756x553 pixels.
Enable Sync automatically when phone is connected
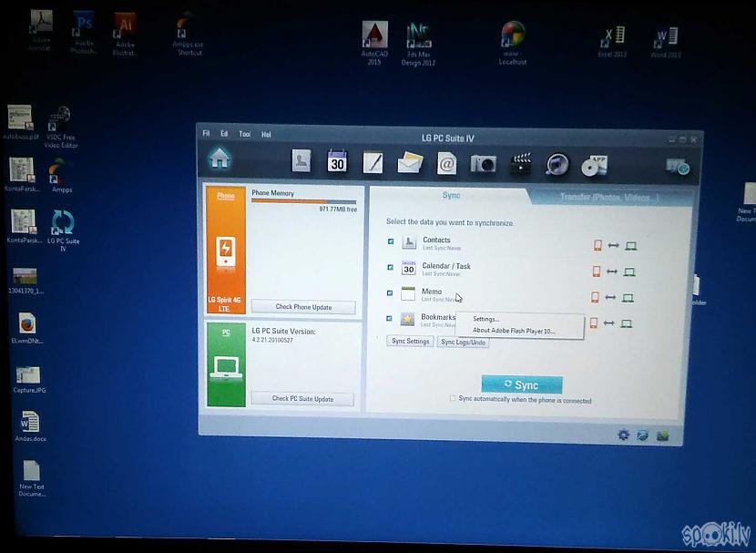coord(453,398)
